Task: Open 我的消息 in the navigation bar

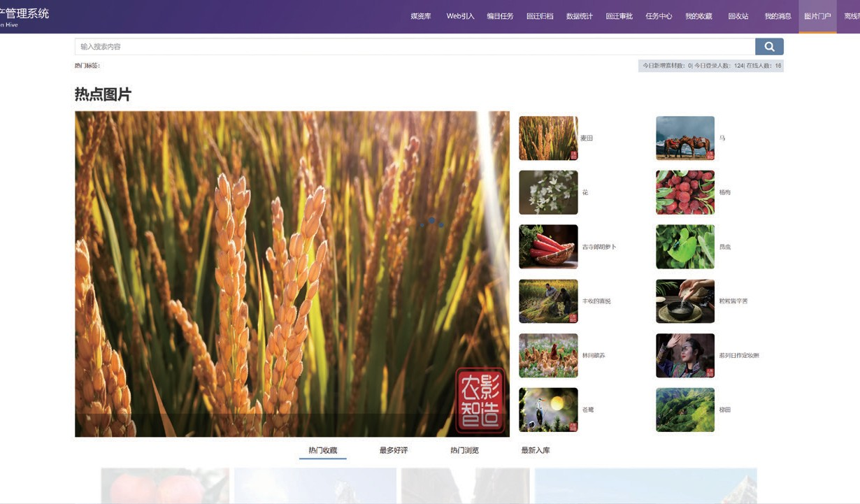Action: 777,16
